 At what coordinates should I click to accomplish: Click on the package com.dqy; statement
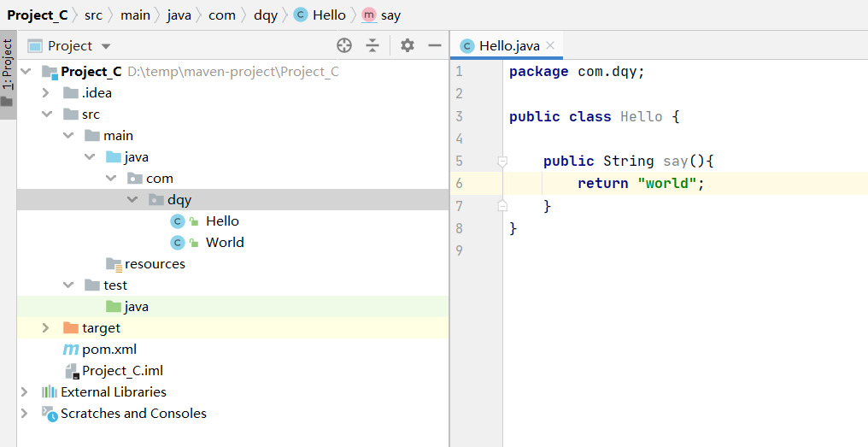pos(577,72)
